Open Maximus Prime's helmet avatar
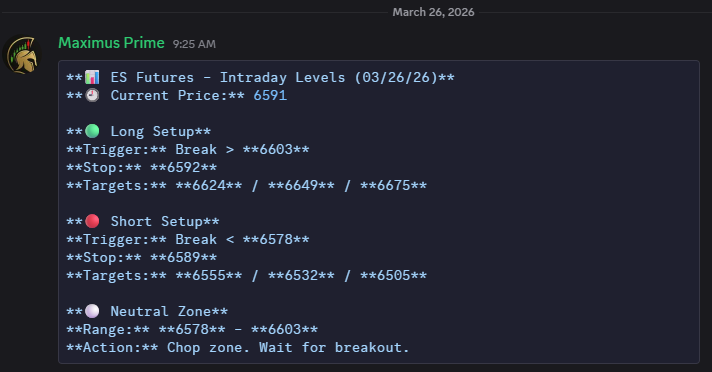 pos(22,55)
